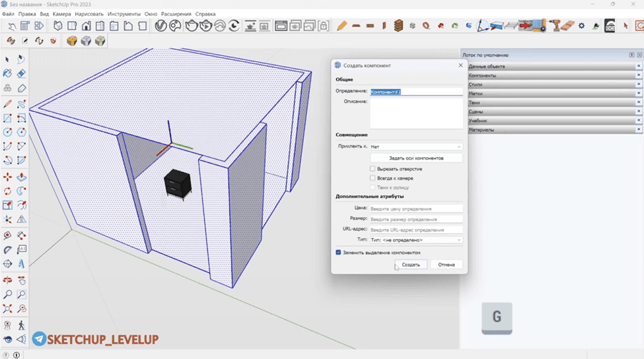Image resolution: width=644 pixels, height=359 pixels.
Task: Open the Приклеить к dropdown
Action: (x=416, y=147)
